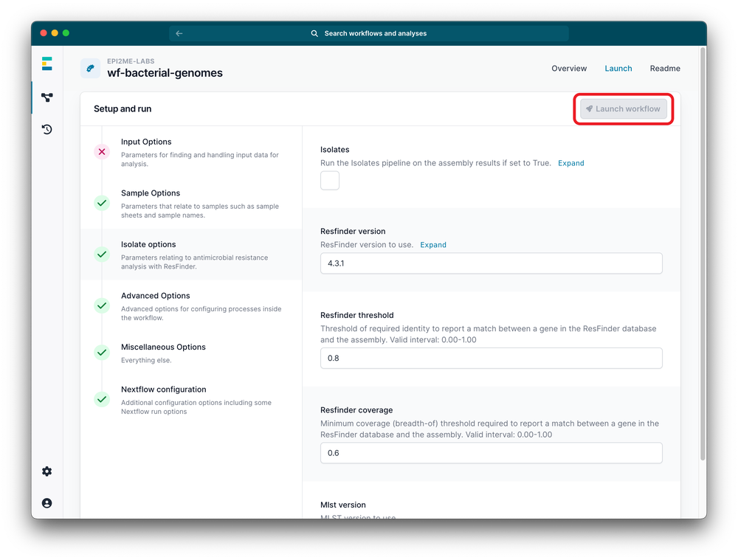Image resolution: width=738 pixels, height=560 pixels.
Task: Click the Mlst version label
Action: pyautogui.click(x=342, y=505)
